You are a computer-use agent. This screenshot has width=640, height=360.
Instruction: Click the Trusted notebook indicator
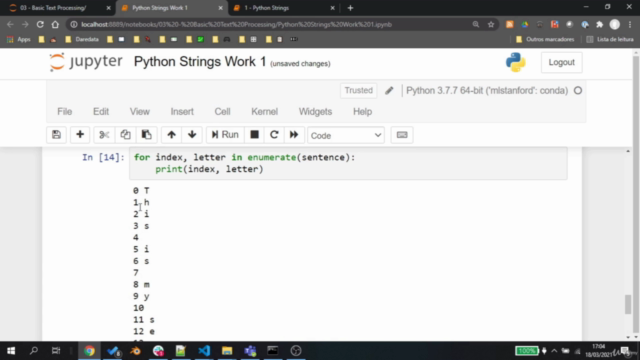pos(358,90)
